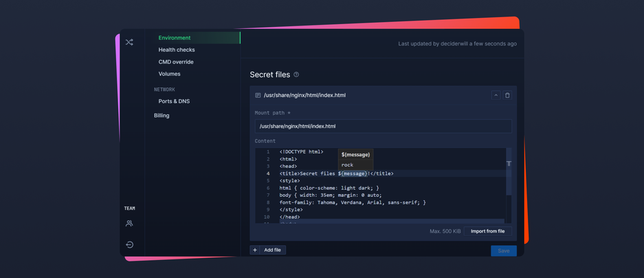The height and width of the screenshot is (278, 644).
Task: Click line number 4 in the editor gutter
Action: [x=268, y=173]
